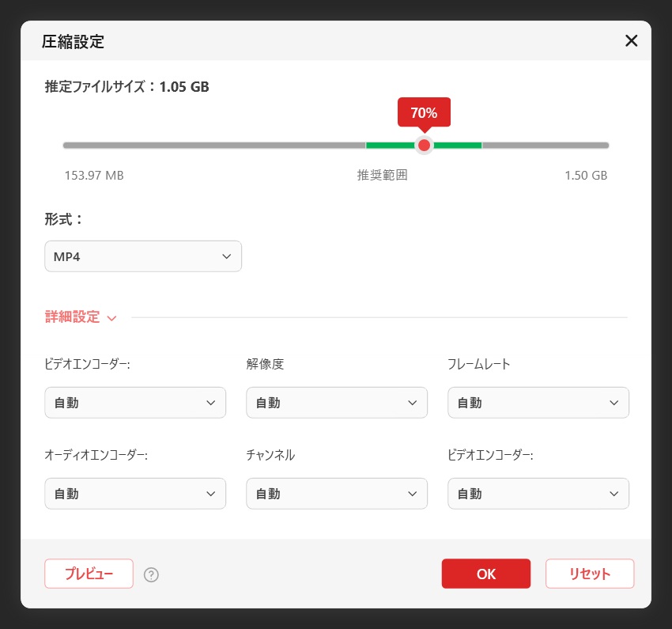Click the red compression slider handle
The width and height of the screenshot is (672, 629).
pos(425,146)
